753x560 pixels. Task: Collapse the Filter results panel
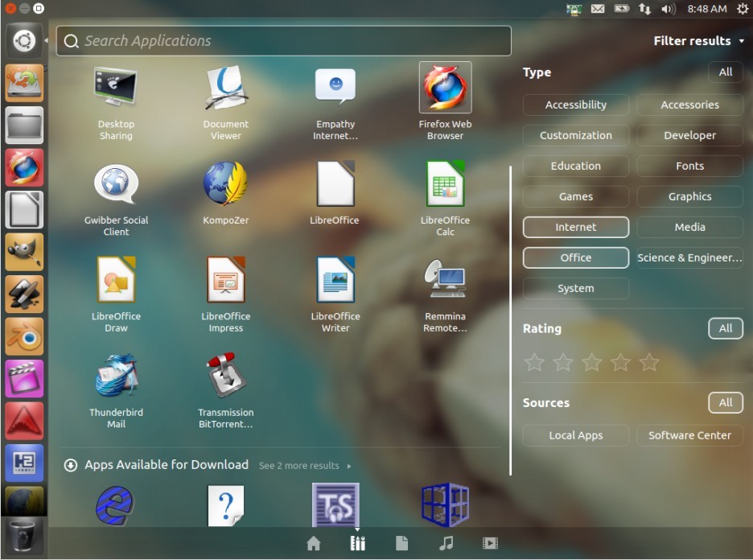pyautogui.click(x=699, y=41)
